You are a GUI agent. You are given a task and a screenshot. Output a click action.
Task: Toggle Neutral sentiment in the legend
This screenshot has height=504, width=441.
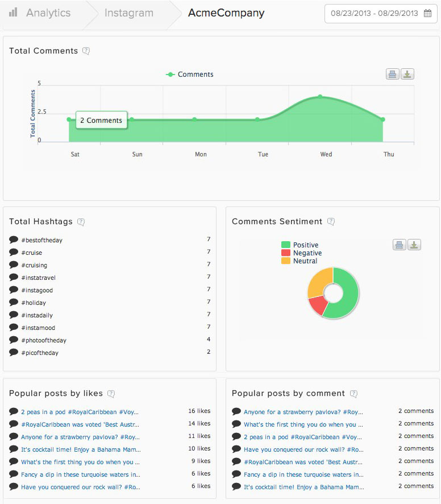[299, 261]
